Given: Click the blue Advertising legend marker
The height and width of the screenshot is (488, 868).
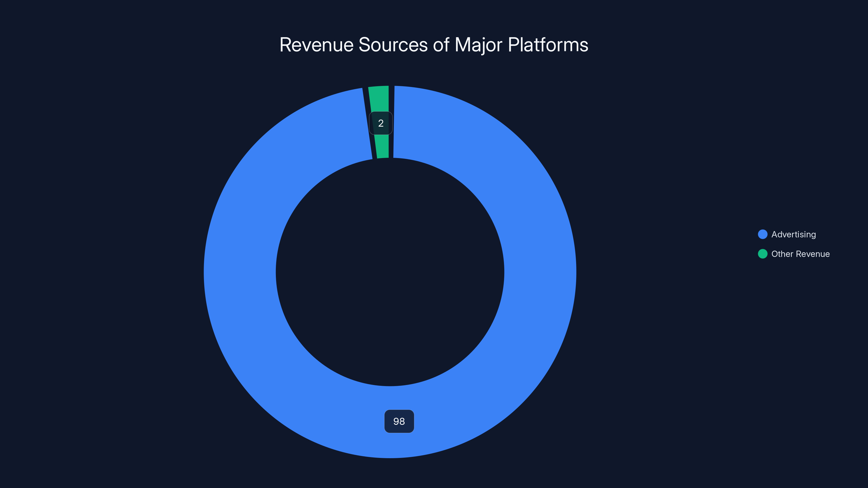Looking at the screenshot, I should (x=762, y=235).
